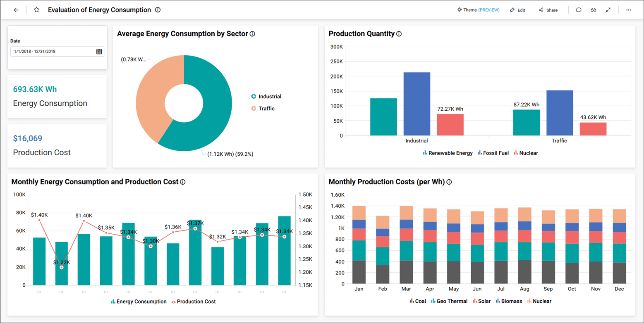Open the calendar icon in the Date field
The height and width of the screenshot is (323, 644).
tap(99, 51)
